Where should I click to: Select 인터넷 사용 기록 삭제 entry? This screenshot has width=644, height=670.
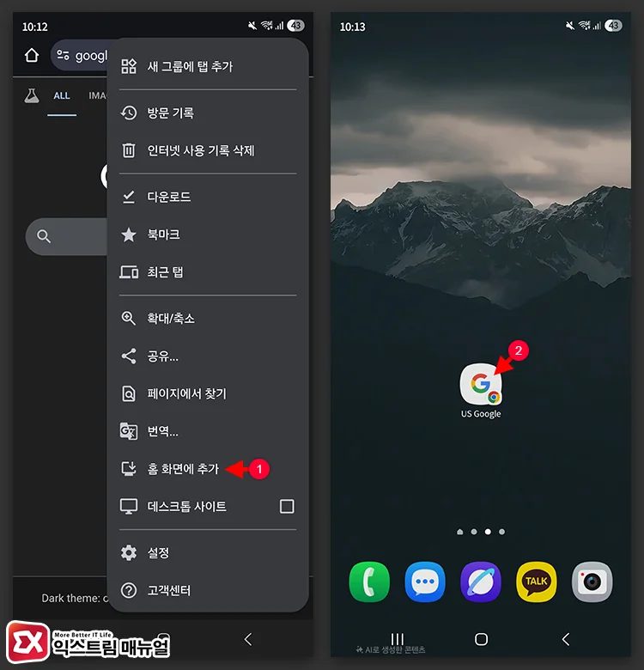tap(208, 150)
